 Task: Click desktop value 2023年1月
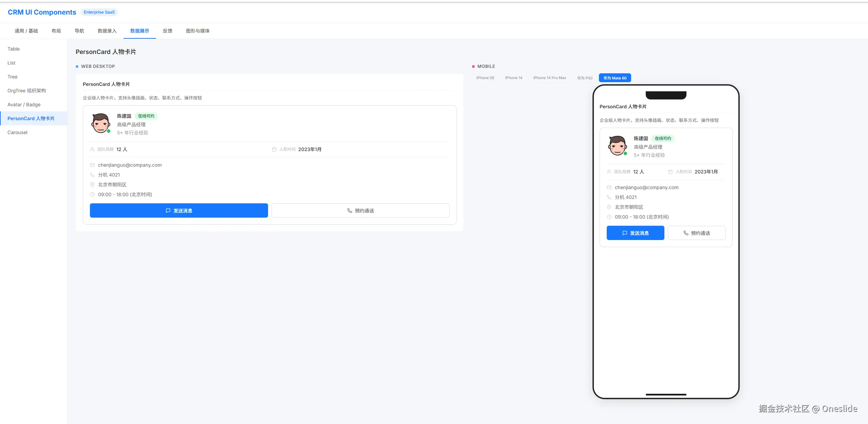(310, 149)
